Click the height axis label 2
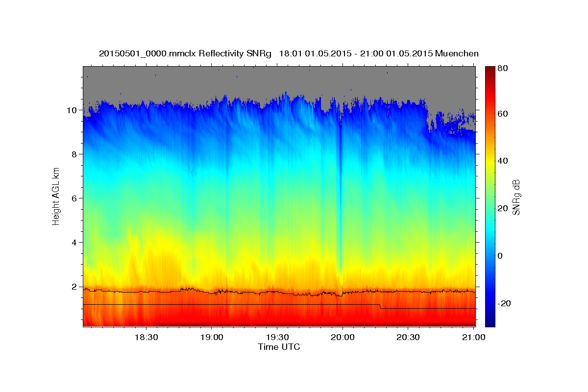 pos(74,287)
